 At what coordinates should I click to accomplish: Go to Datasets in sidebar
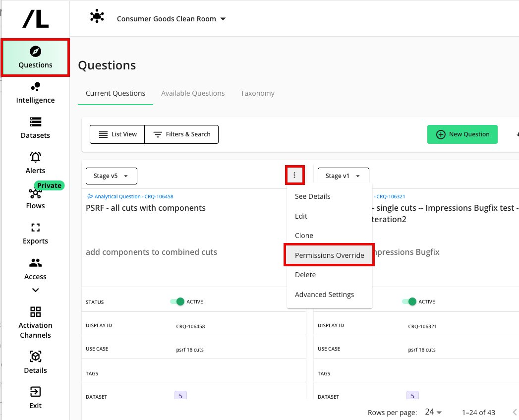click(35, 128)
